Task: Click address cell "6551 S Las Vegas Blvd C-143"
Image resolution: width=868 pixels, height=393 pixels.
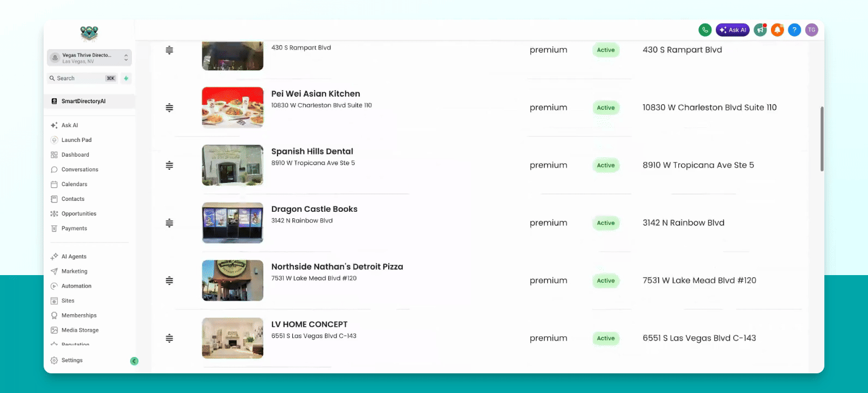Action: tap(700, 338)
